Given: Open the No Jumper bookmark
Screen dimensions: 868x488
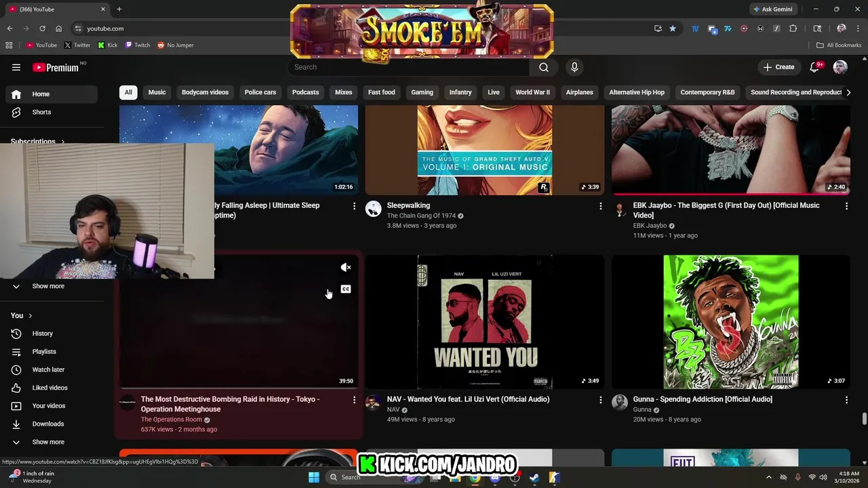Looking at the screenshot, I should click(x=176, y=45).
